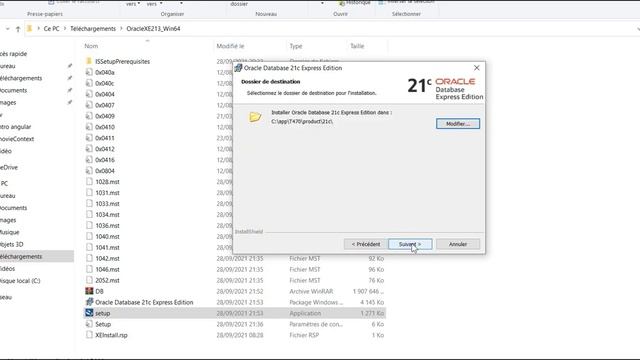Viewport: 640px width, 360px height.
Task: Navigate to Téléchargements in breadcrumb
Action: click(x=93, y=29)
